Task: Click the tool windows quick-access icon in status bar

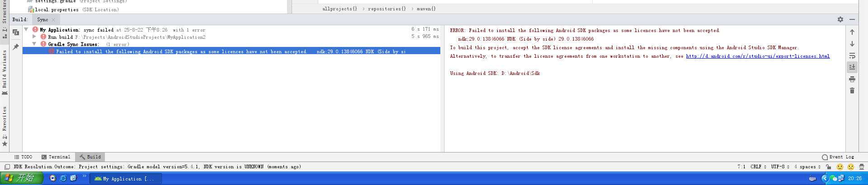Action: [7, 167]
